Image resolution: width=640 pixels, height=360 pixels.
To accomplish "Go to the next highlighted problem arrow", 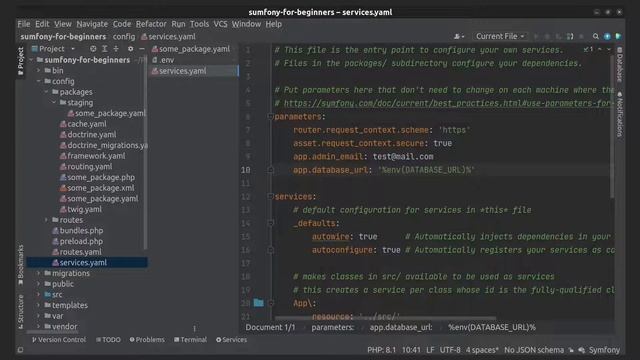I will [x=609, y=49].
